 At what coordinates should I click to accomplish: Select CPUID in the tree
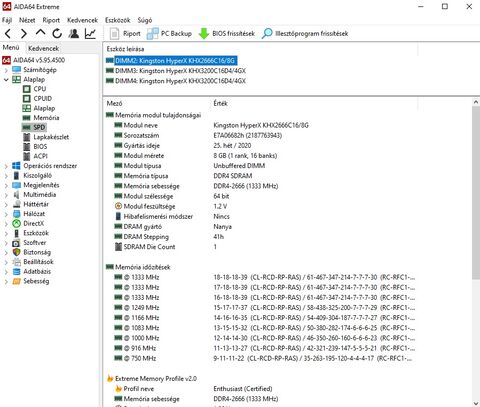[42, 99]
